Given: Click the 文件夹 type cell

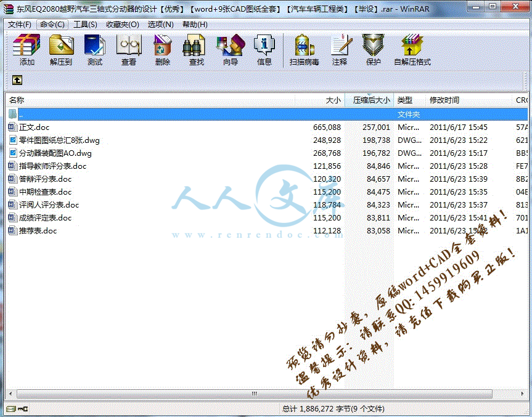Looking at the screenshot, I should click(x=409, y=114).
